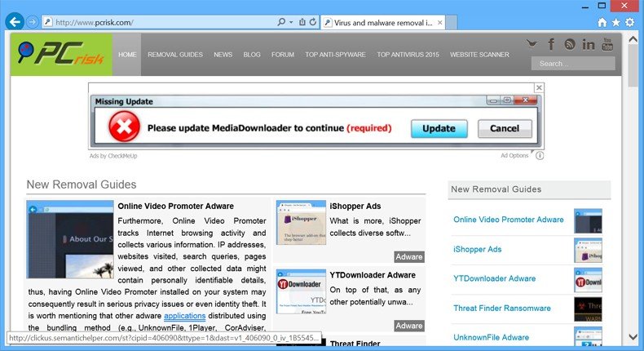Click the Ad Options link
This screenshot has height=351, width=644.
[x=514, y=156]
